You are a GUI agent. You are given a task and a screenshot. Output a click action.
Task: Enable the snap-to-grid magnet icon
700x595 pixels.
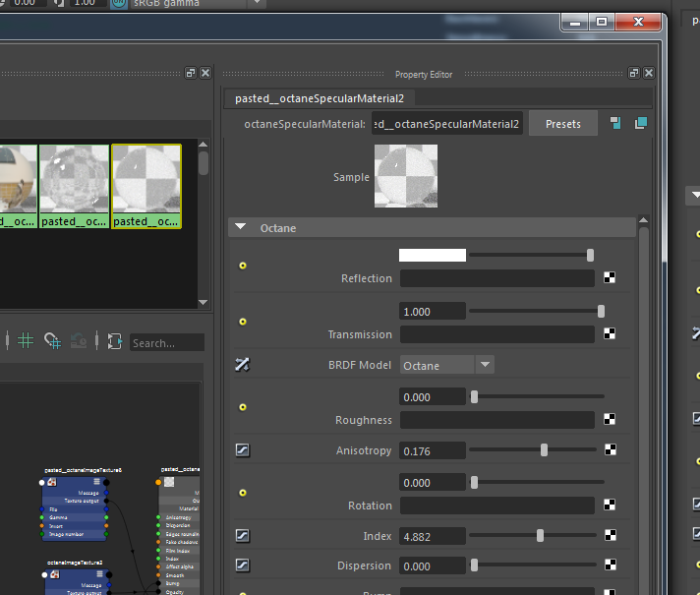(x=52, y=341)
